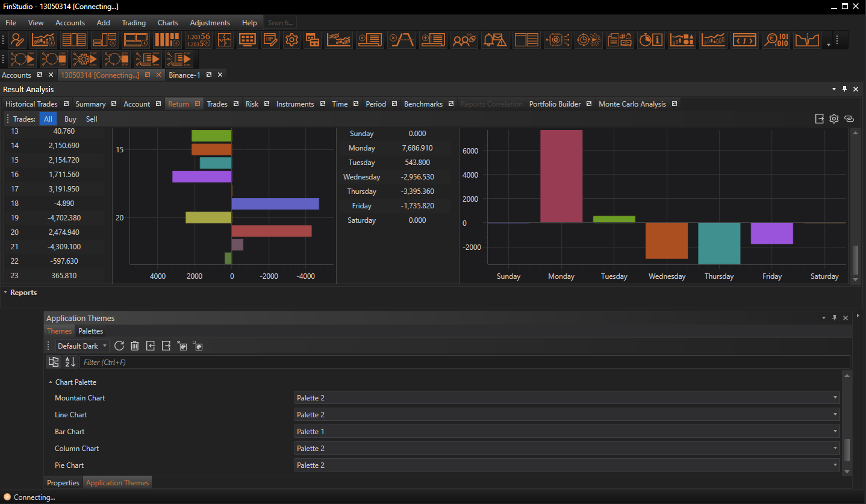Switch to the Palettes tab
Screen dimensions: 866x504
[90, 331]
